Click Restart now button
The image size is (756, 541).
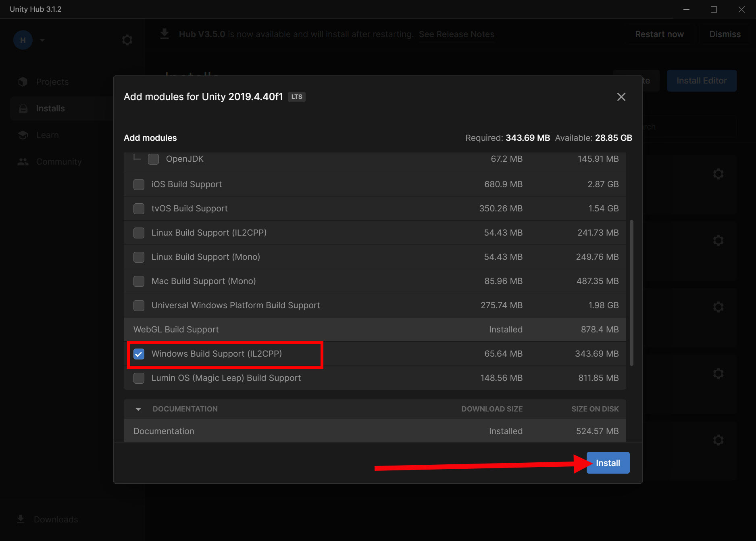pos(659,34)
